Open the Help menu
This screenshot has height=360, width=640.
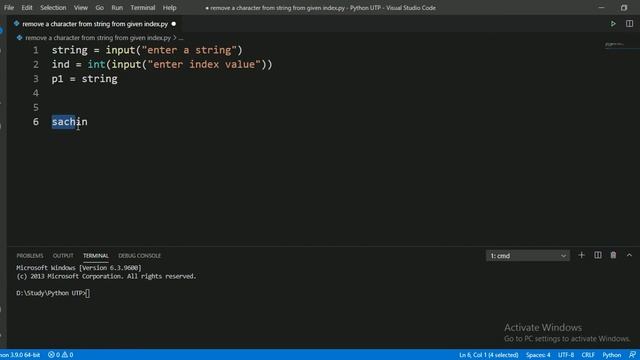pos(169,8)
